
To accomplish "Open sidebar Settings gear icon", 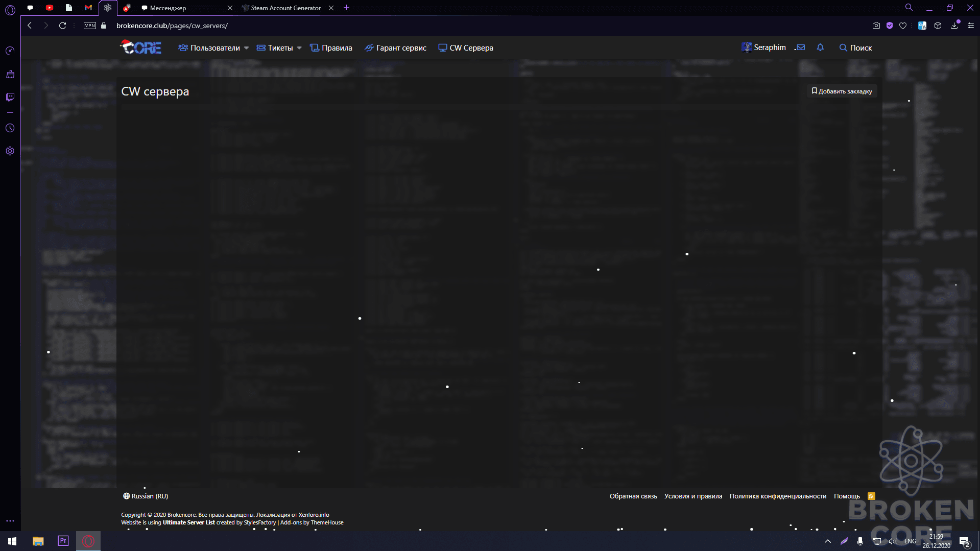I will click(x=10, y=151).
